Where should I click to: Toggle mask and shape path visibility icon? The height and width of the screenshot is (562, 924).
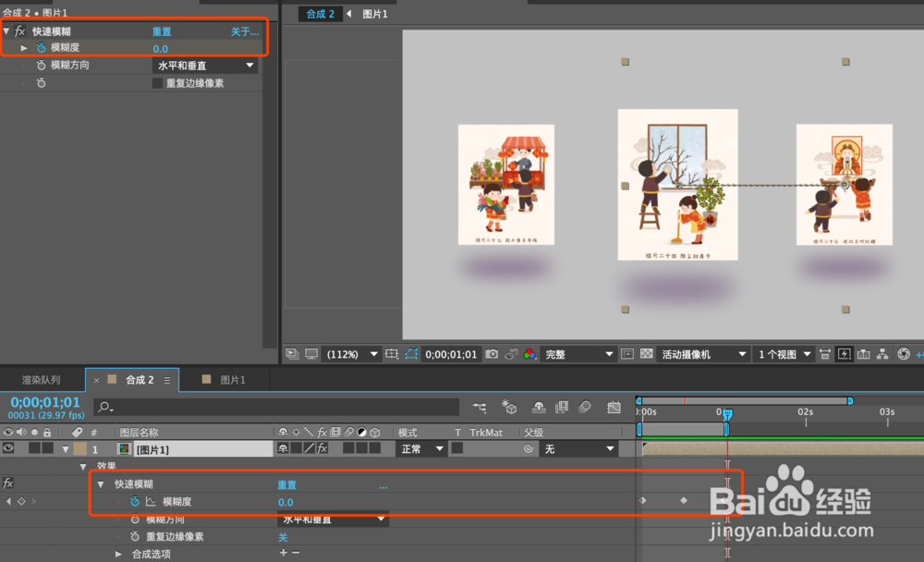(411, 354)
